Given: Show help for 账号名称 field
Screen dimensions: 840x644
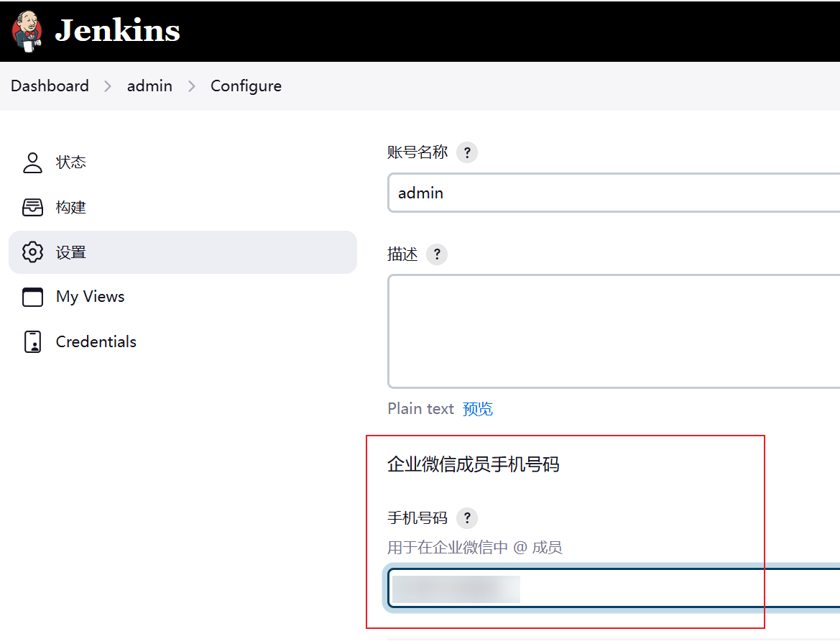Looking at the screenshot, I should point(467,152).
